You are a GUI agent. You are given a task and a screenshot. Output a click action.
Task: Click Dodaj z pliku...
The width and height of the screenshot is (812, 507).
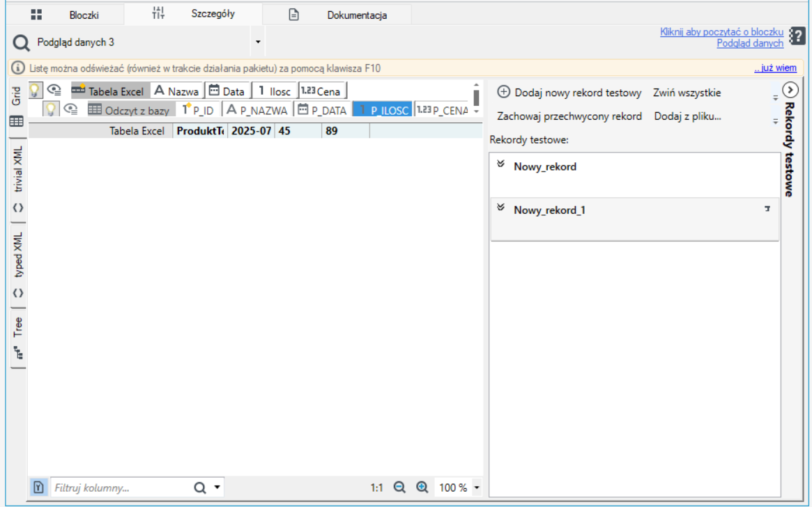pyautogui.click(x=687, y=116)
